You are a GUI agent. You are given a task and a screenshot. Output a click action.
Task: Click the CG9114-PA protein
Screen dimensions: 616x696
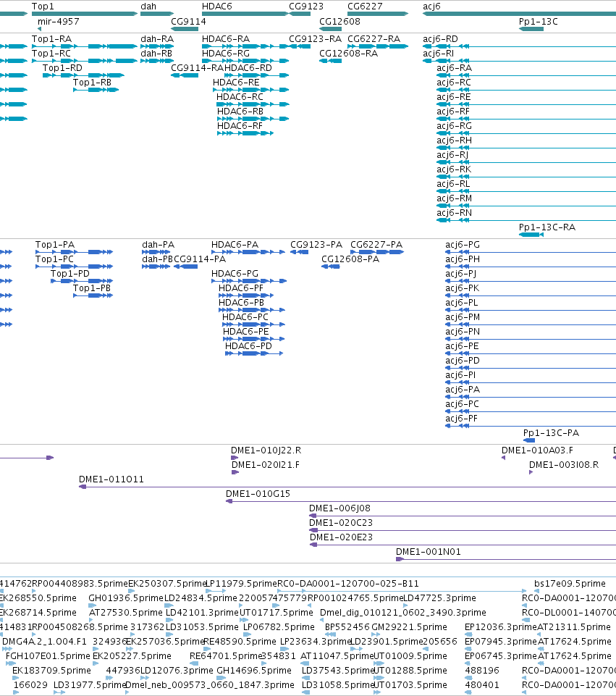[185, 267]
